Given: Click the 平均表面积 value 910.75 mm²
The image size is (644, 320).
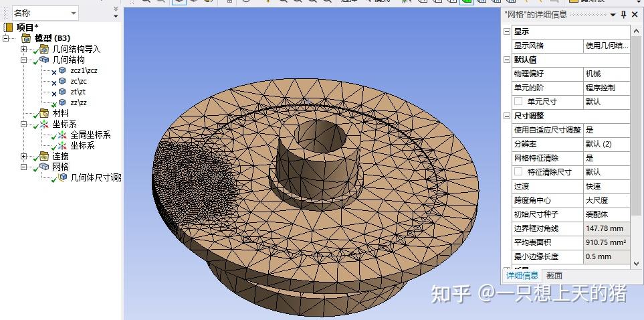Looking at the screenshot, I should point(607,242).
